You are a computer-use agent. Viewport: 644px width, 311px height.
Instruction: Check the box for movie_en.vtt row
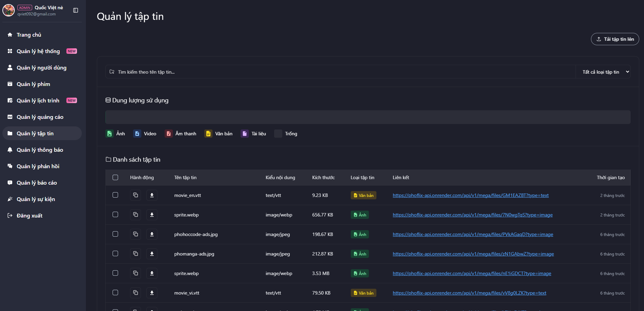pos(115,195)
